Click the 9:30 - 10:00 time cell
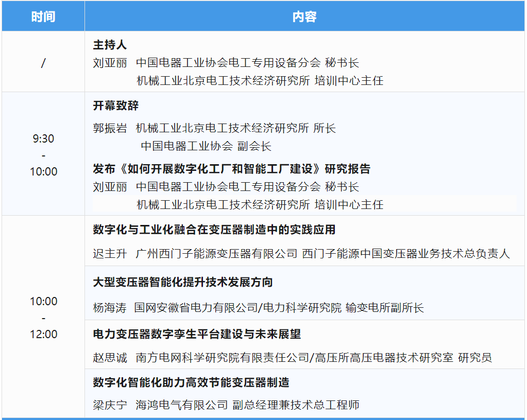The width and height of the screenshot is (527, 420). point(42,153)
